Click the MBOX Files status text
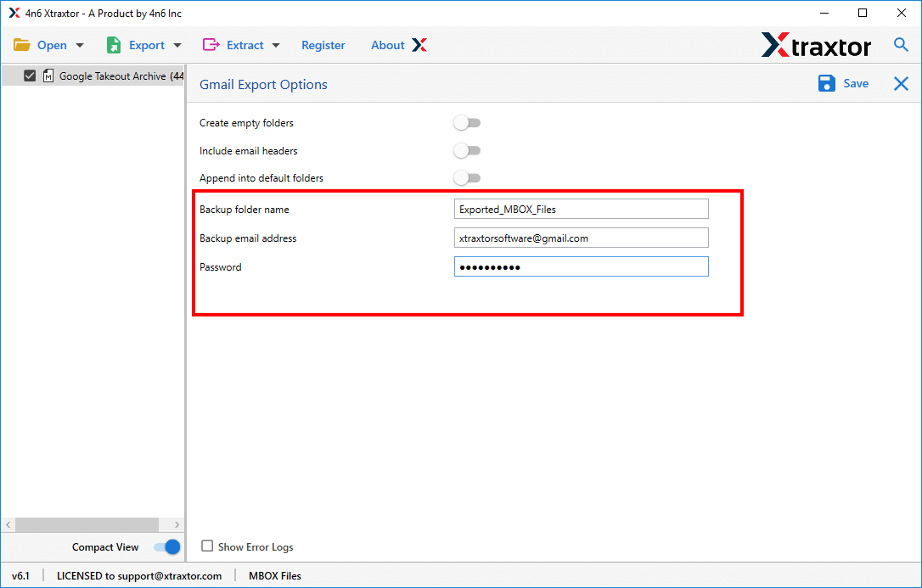922x588 pixels. coord(274,576)
